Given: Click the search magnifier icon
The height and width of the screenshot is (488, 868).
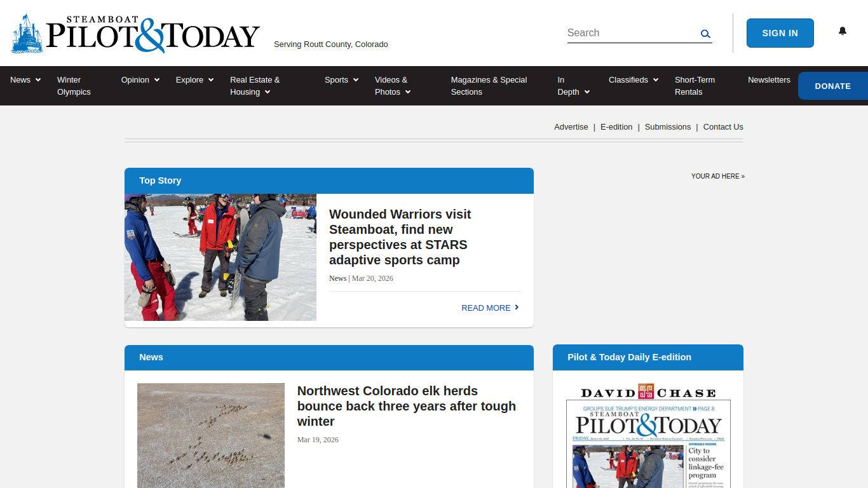Looking at the screenshot, I should 705,34.
